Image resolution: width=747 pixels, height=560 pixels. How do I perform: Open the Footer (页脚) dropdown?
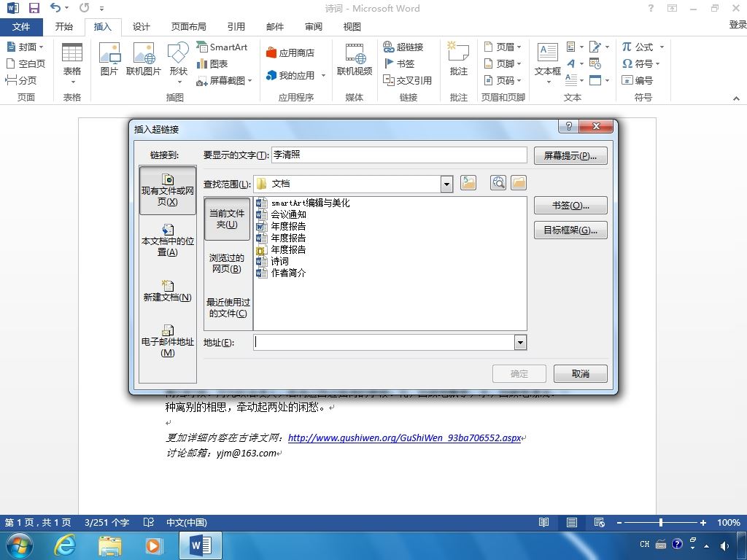[503, 63]
